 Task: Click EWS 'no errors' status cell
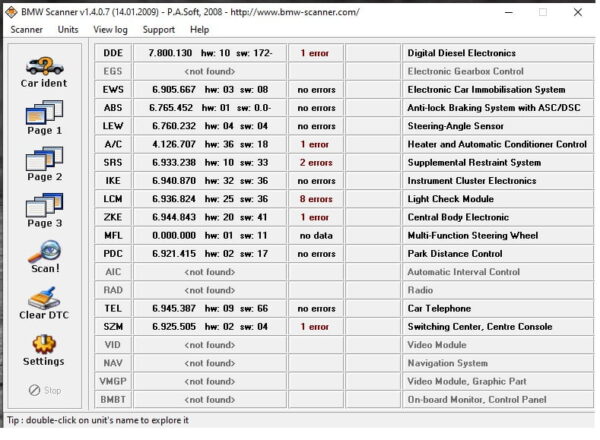316,90
